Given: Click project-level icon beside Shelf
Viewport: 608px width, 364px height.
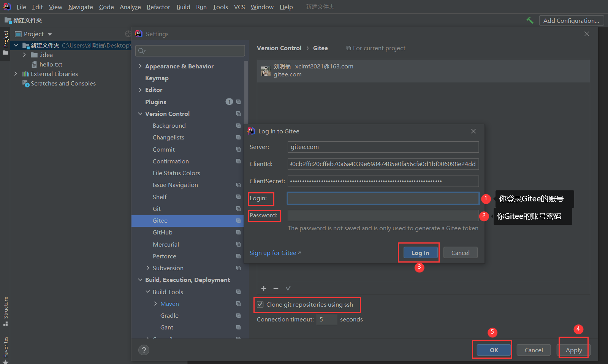Looking at the screenshot, I should (x=238, y=197).
